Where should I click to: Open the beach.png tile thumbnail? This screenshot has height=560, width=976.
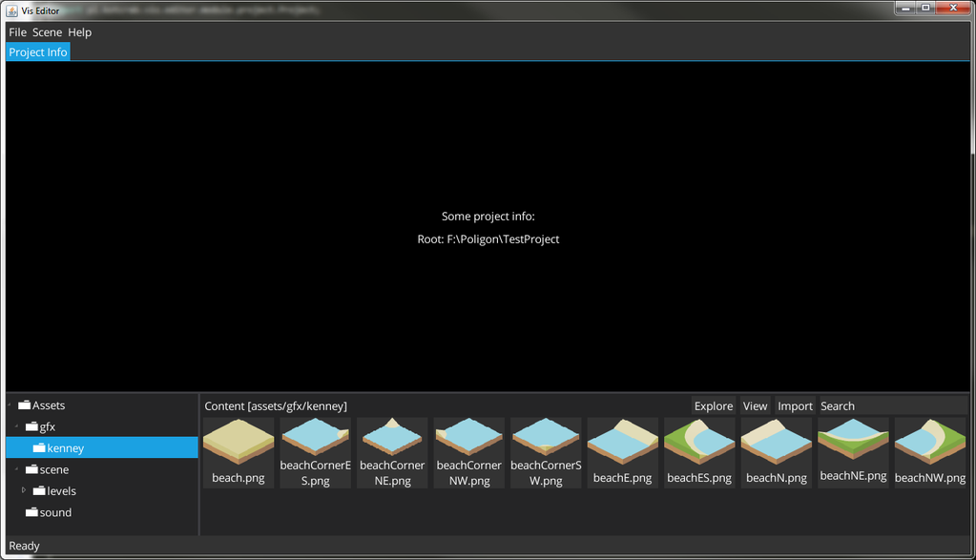(x=239, y=443)
